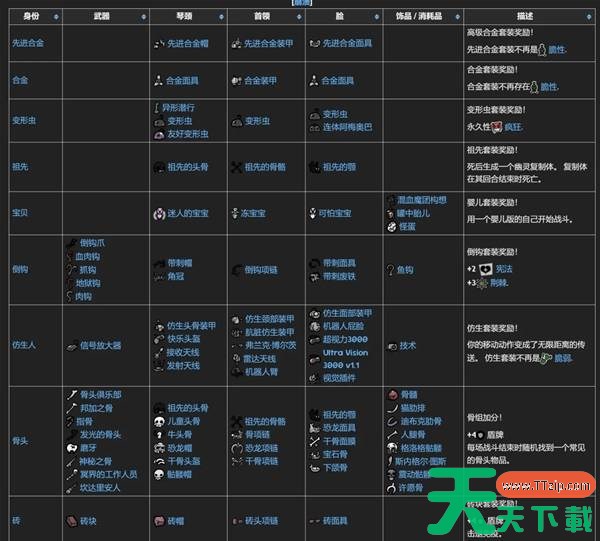Open the 倒钩项链 link

coord(261,270)
